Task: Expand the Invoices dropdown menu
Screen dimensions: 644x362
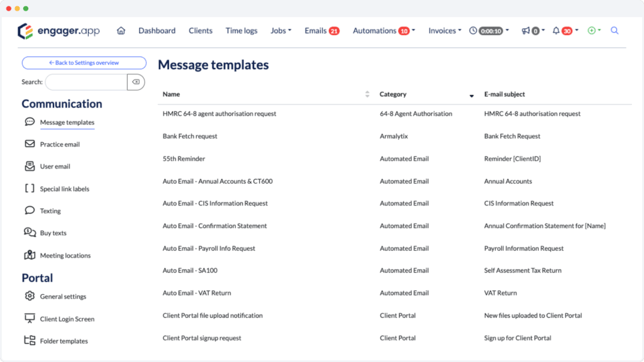Action: click(x=445, y=31)
